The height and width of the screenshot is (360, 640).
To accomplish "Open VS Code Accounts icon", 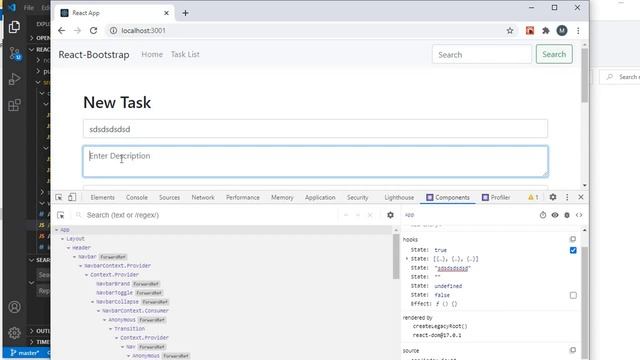I will (14, 307).
